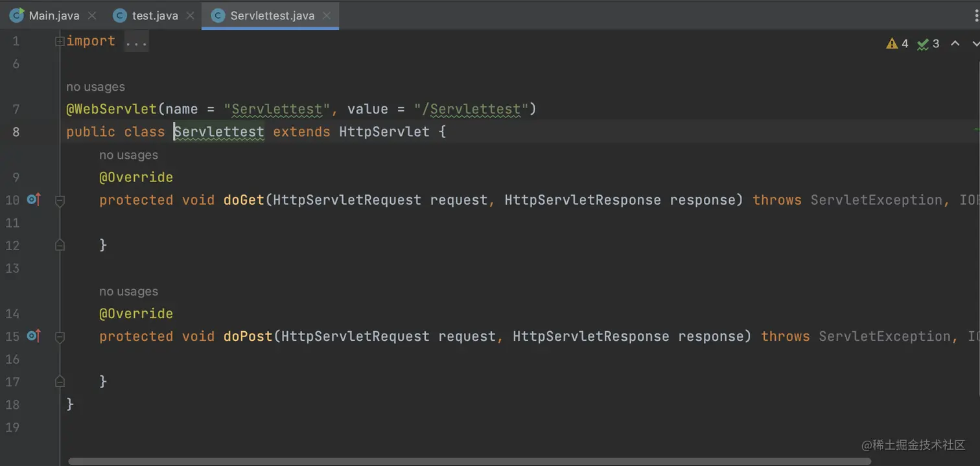Switch to the Main.java tab
This screenshot has height=466, width=980.
point(54,16)
